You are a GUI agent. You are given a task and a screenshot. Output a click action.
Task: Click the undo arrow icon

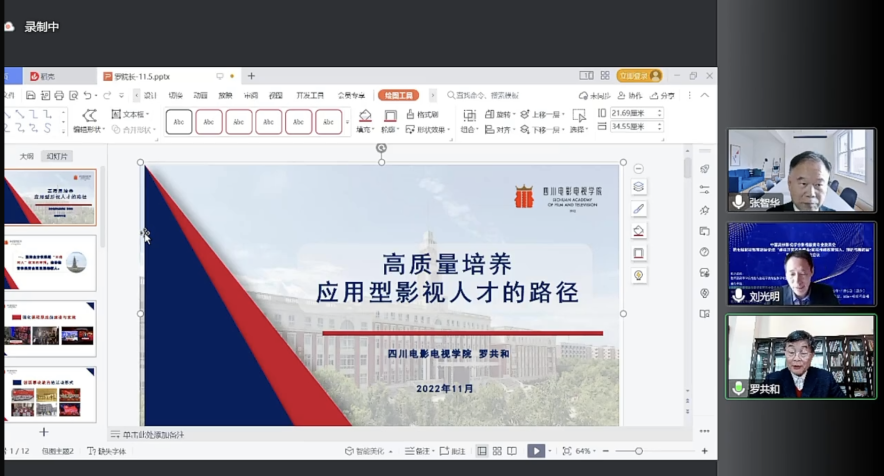pyautogui.click(x=88, y=96)
